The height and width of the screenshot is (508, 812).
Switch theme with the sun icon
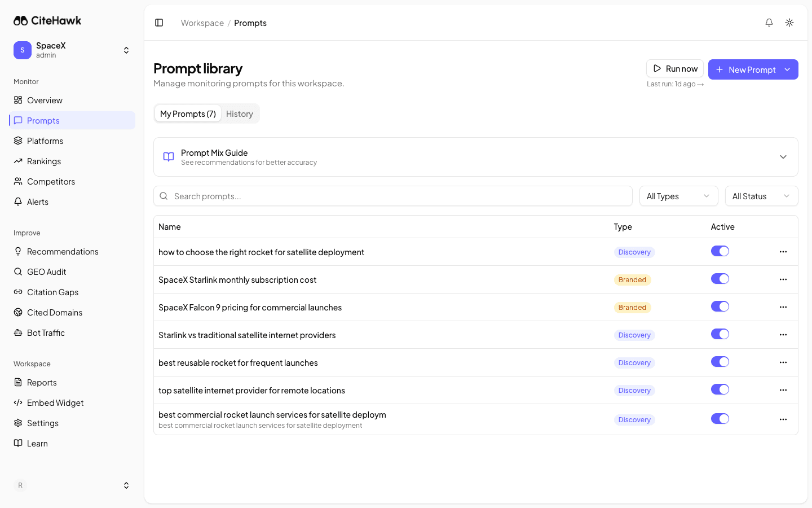pos(789,23)
